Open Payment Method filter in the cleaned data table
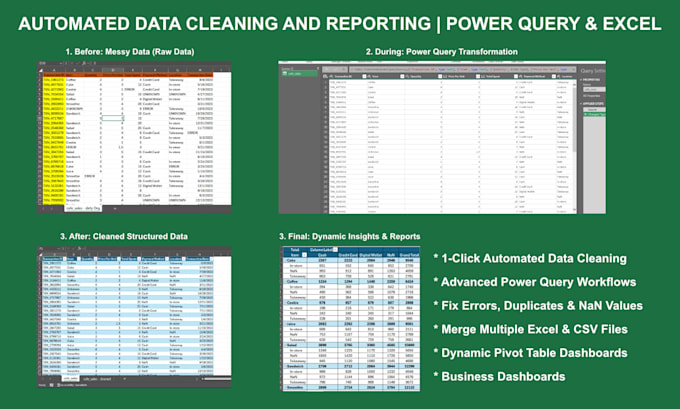The height and width of the screenshot is (409, 680). (167, 258)
